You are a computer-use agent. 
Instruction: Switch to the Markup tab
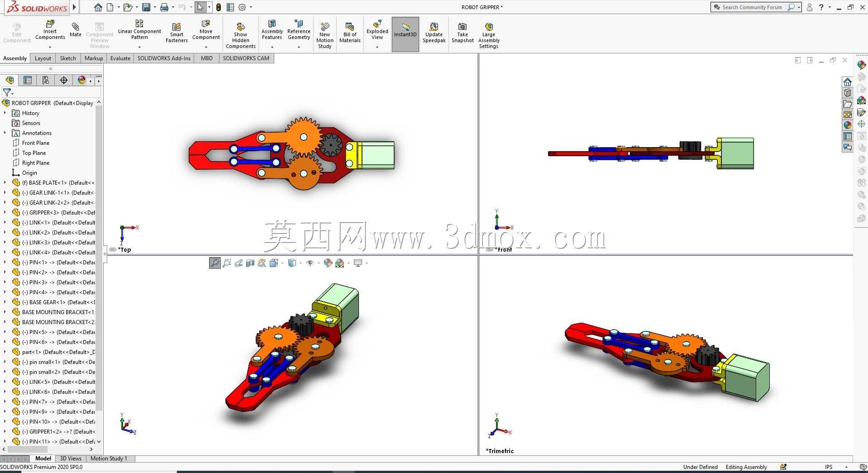click(94, 58)
